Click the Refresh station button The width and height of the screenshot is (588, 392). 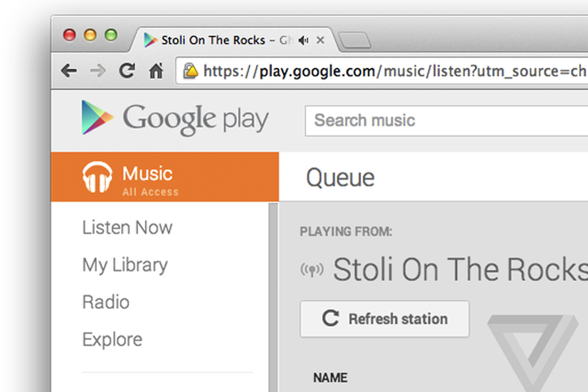click(x=384, y=319)
